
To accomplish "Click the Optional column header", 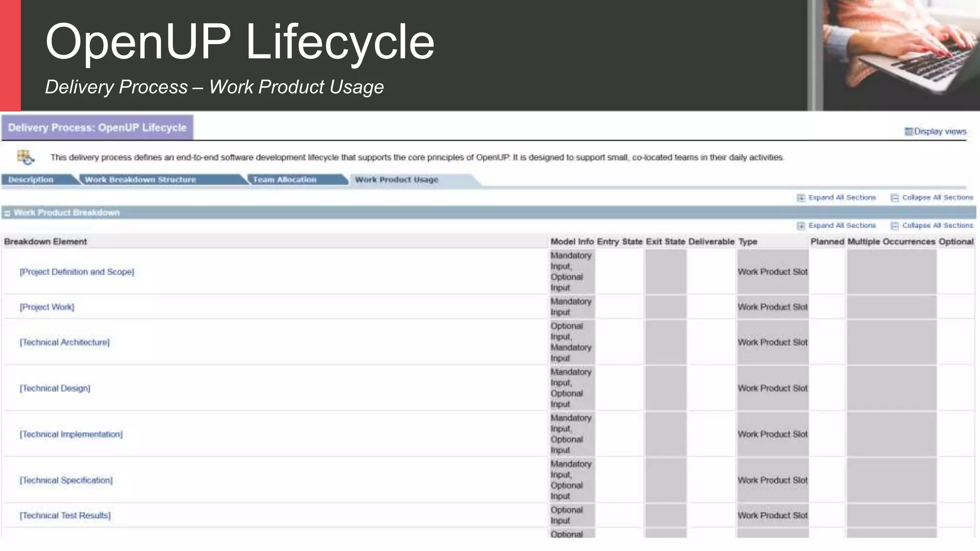I will pos(956,242).
